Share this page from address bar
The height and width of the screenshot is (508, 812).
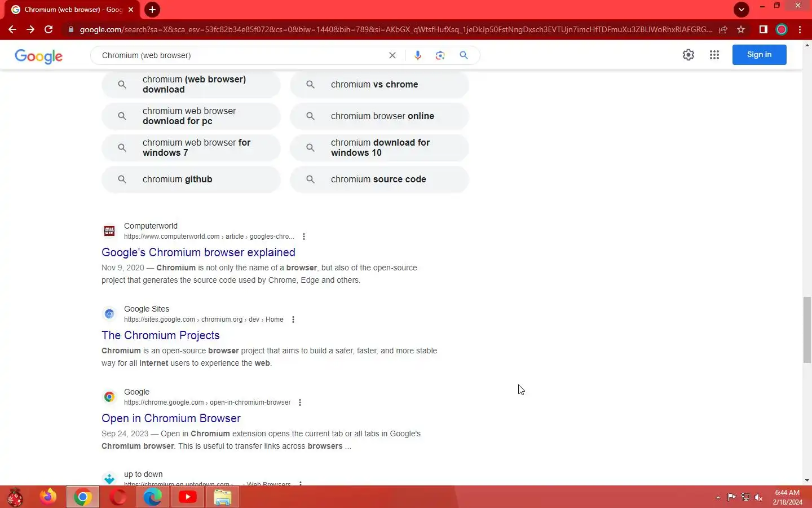coord(723,29)
